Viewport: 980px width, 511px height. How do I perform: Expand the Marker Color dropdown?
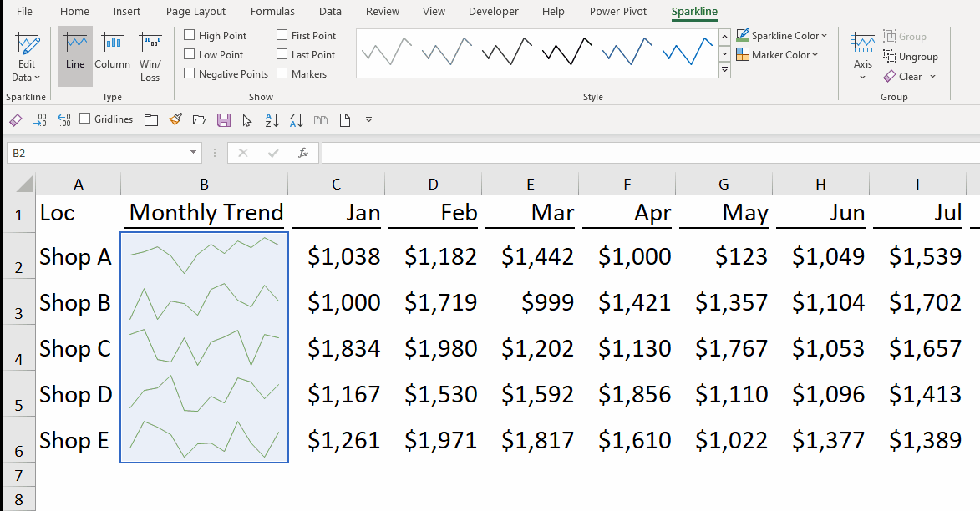[x=777, y=55]
